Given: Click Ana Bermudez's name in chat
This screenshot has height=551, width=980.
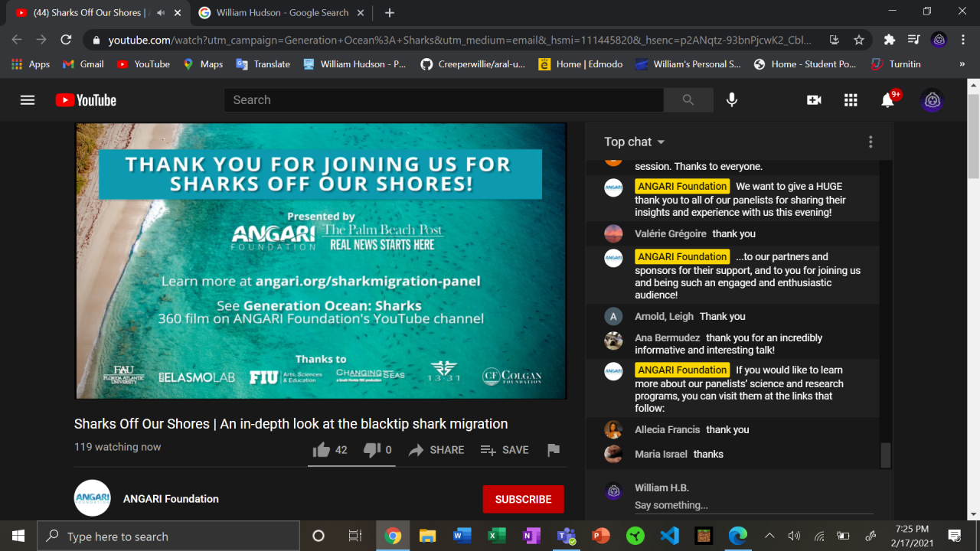Looking at the screenshot, I should tap(668, 337).
